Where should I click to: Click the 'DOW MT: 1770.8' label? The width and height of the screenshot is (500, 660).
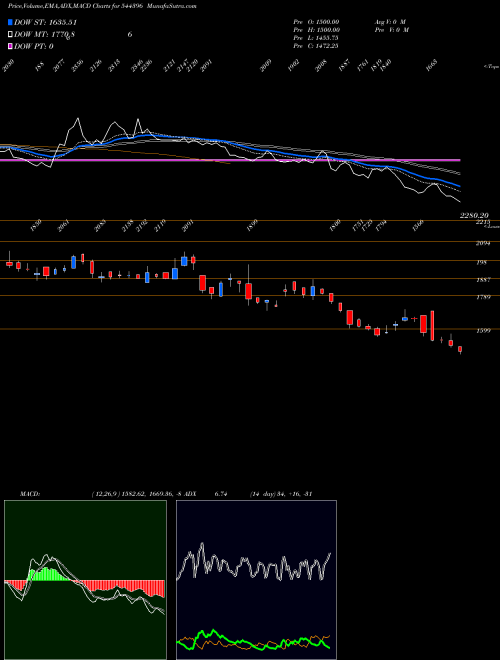(x=45, y=35)
